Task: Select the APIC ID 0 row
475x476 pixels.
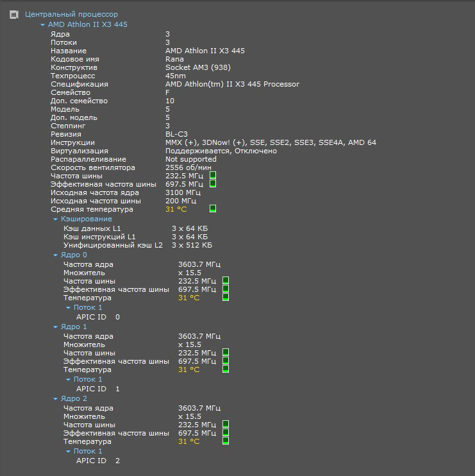Action: coord(98,318)
